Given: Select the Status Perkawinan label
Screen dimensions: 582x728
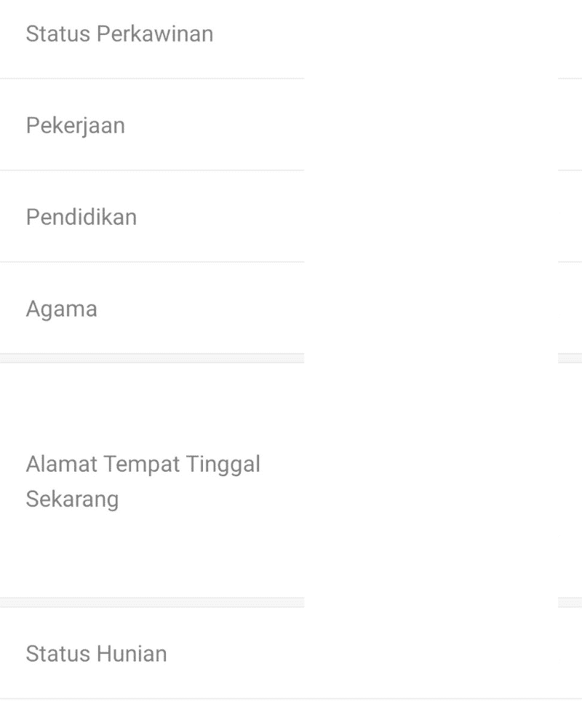Looking at the screenshot, I should (x=119, y=33).
